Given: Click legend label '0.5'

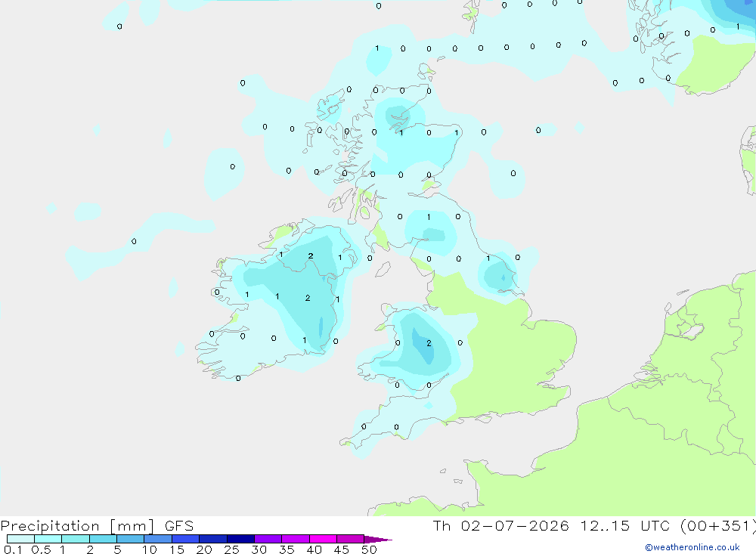Looking at the screenshot, I should tap(41, 549).
